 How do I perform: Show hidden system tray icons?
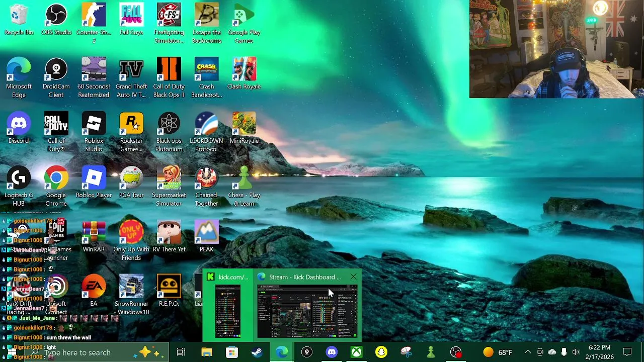(x=528, y=352)
